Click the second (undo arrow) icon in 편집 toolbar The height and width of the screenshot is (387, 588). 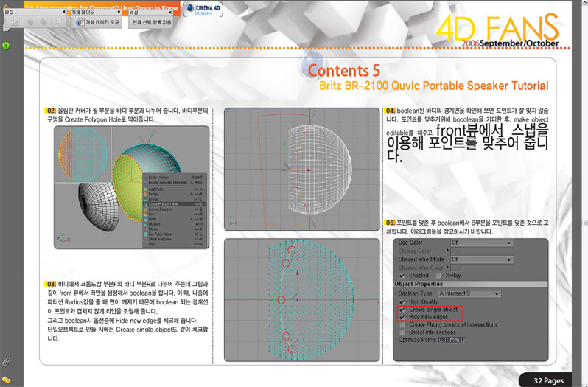pos(29,22)
